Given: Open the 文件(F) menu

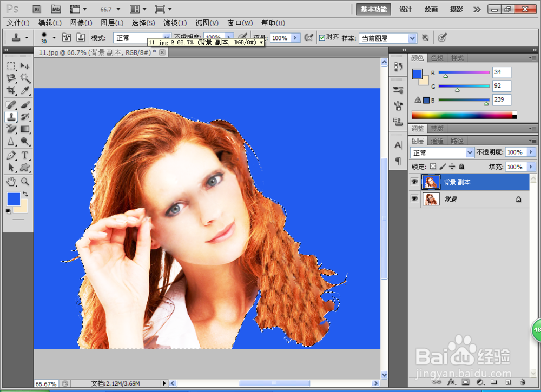Looking at the screenshot, I should (x=18, y=23).
